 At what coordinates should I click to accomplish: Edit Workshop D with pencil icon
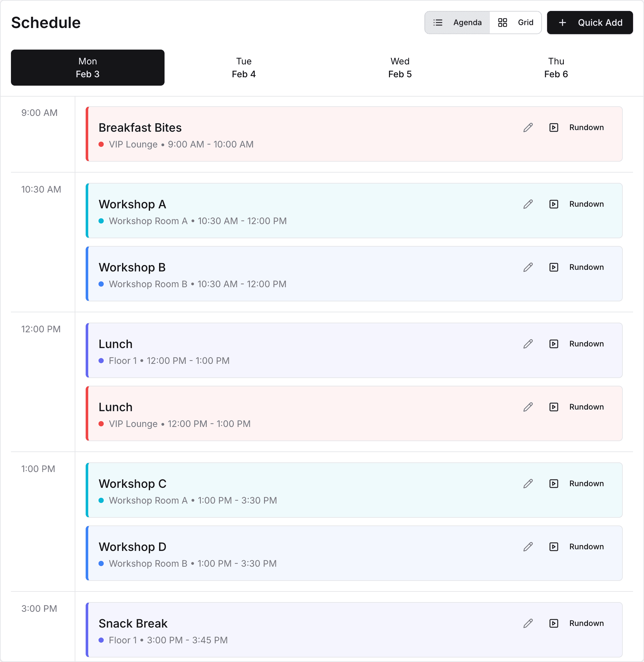pyautogui.click(x=528, y=547)
